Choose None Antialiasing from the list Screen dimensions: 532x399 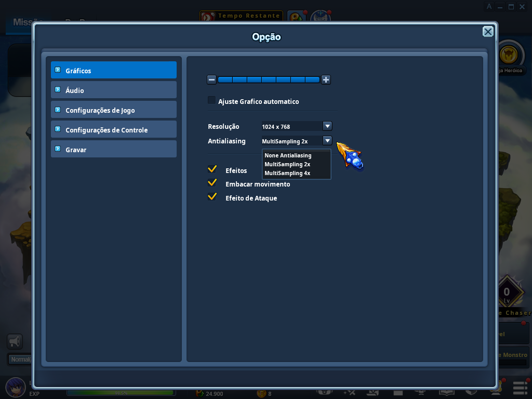point(287,155)
